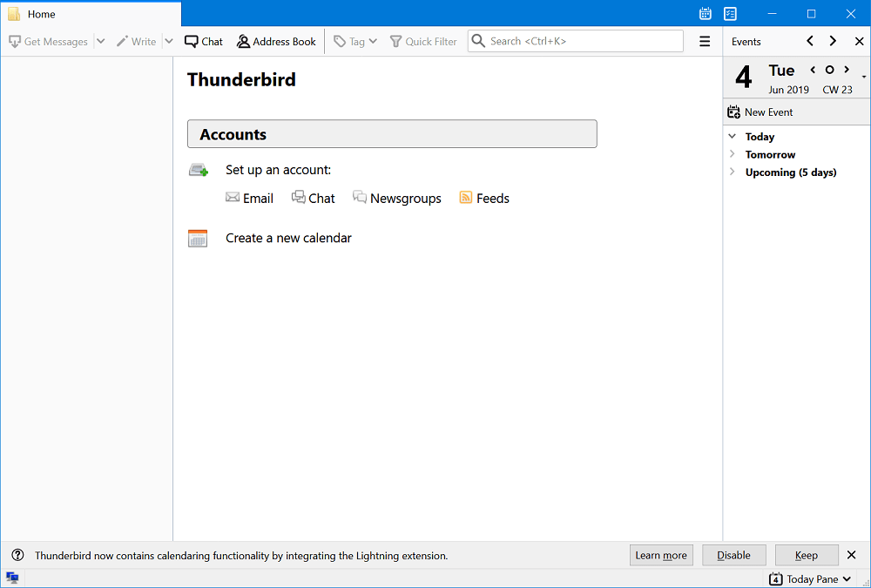This screenshot has height=588, width=871.
Task: Click the notification help question icon
Action: click(17, 555)
